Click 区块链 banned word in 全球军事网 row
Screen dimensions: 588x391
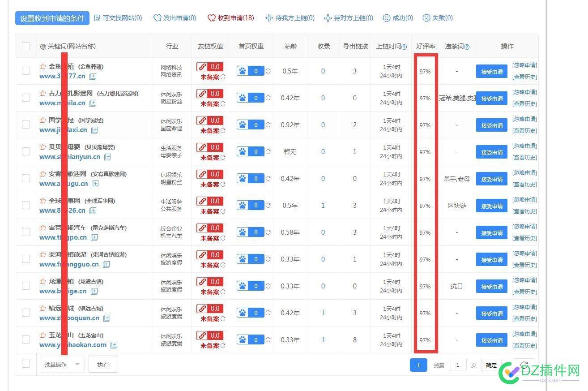(457, 206)
